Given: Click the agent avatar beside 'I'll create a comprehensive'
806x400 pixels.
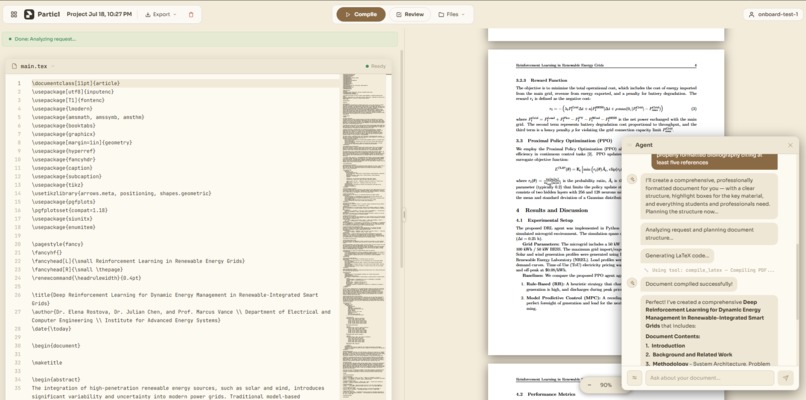Looking at the screenshot, I should [x=632, y=179].
